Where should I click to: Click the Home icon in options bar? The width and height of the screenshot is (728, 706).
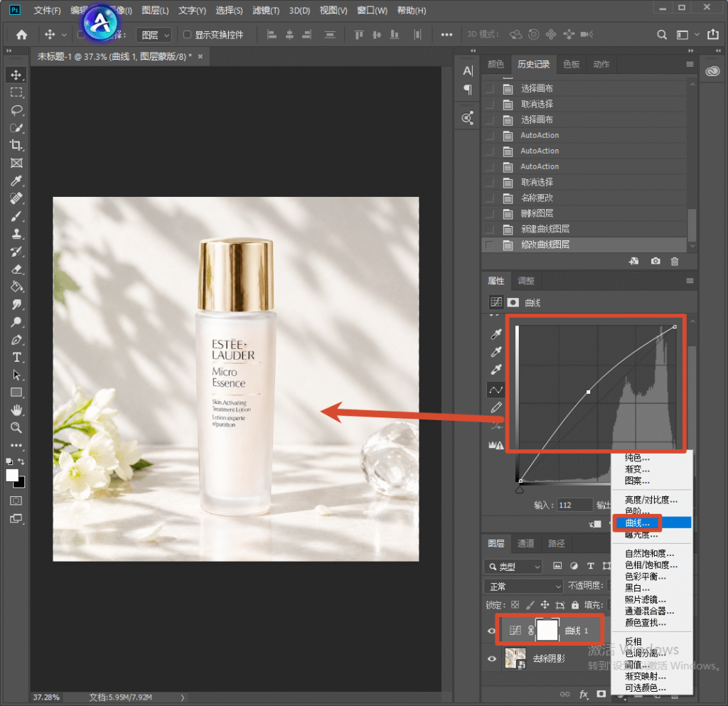click(x=21, y=35)
